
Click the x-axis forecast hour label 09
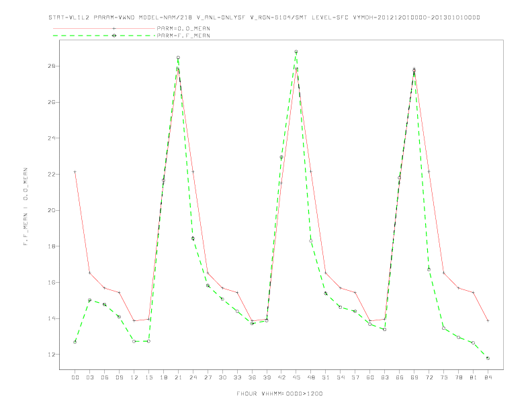click(119, 377)
